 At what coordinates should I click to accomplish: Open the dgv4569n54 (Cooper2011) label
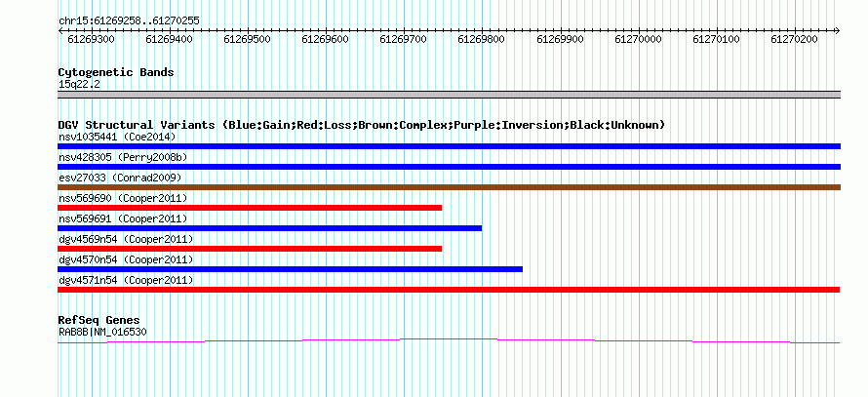(x=126, y=239)
